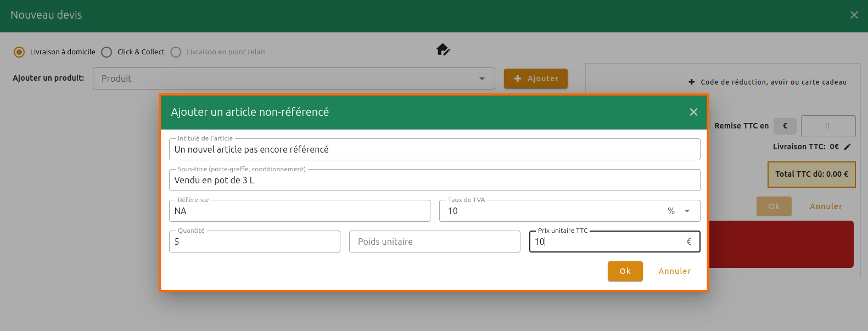Click the pencil icon next to Livraison TTC
The height and width of the screenshot is (331, 868).
(847, 147)
